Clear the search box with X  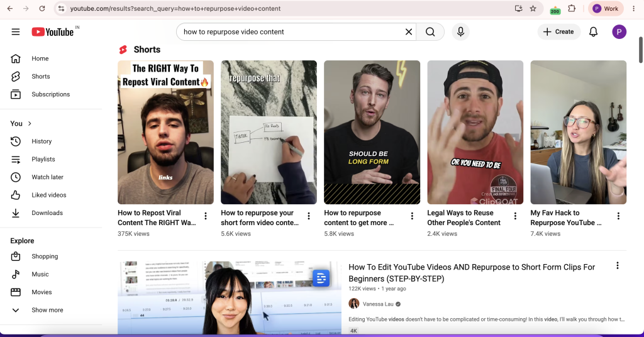409,31
